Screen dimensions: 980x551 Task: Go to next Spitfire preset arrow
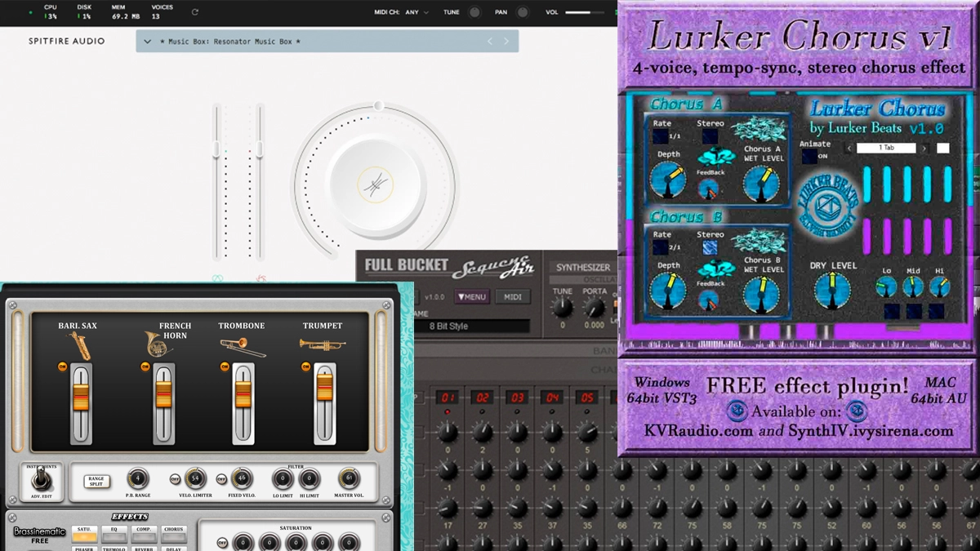(x=506, y=41)
